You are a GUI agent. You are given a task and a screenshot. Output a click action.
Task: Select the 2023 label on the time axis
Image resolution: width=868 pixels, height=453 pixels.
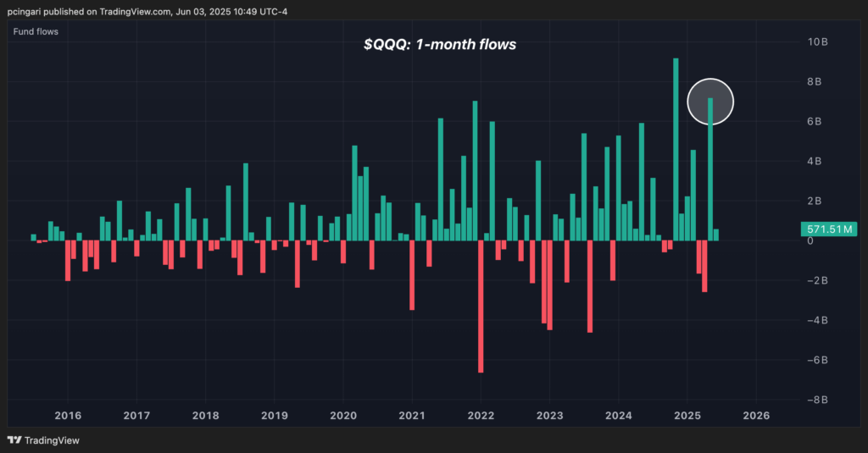[x=549, y=416]
